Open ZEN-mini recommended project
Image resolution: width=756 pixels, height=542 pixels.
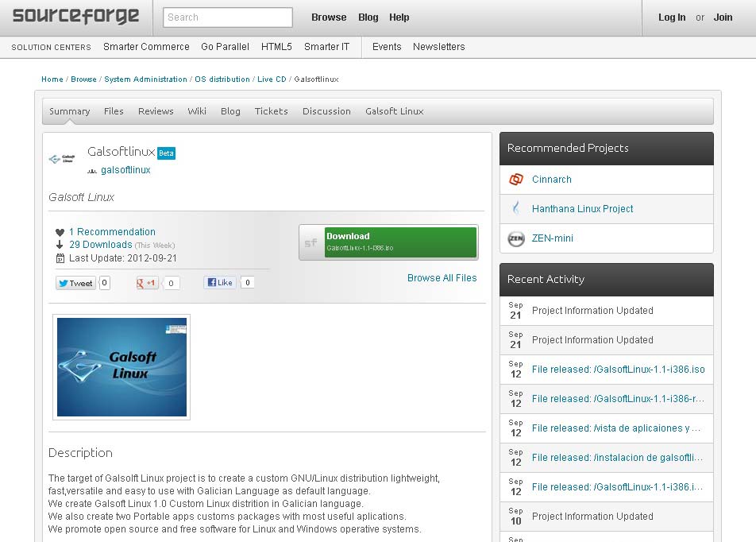pos(553,238)
